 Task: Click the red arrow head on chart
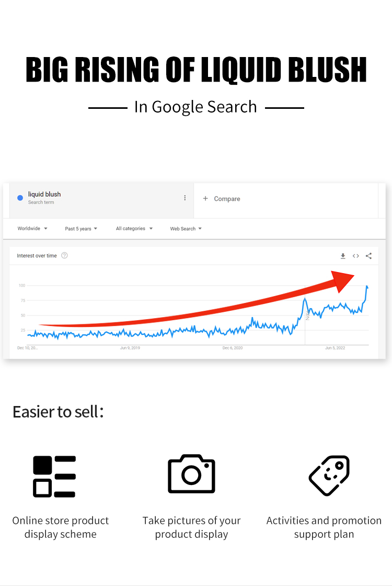[343, 281]
